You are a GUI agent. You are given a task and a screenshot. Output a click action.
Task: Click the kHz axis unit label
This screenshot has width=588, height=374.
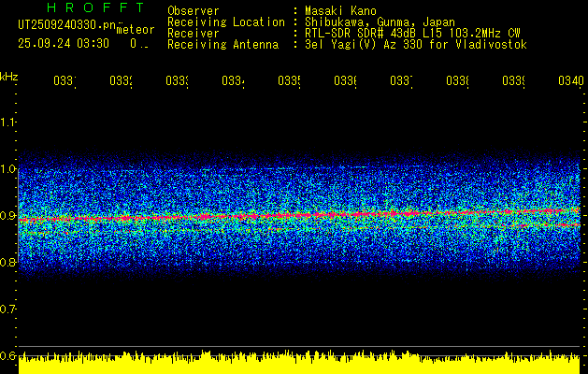click(8, 77)
